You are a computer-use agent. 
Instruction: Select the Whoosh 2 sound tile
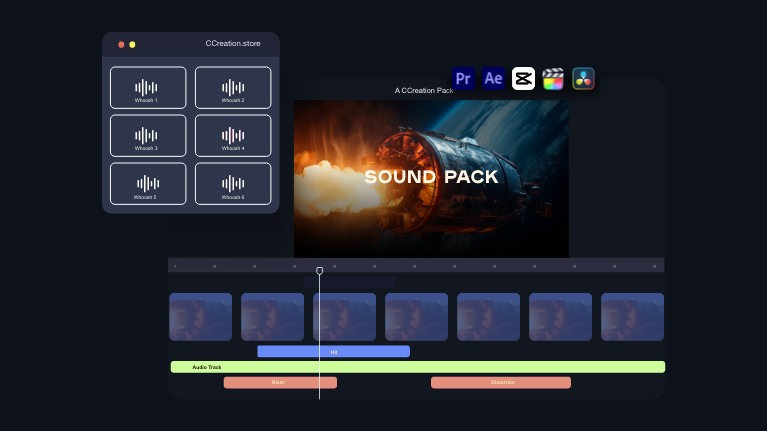click(233, 87)
